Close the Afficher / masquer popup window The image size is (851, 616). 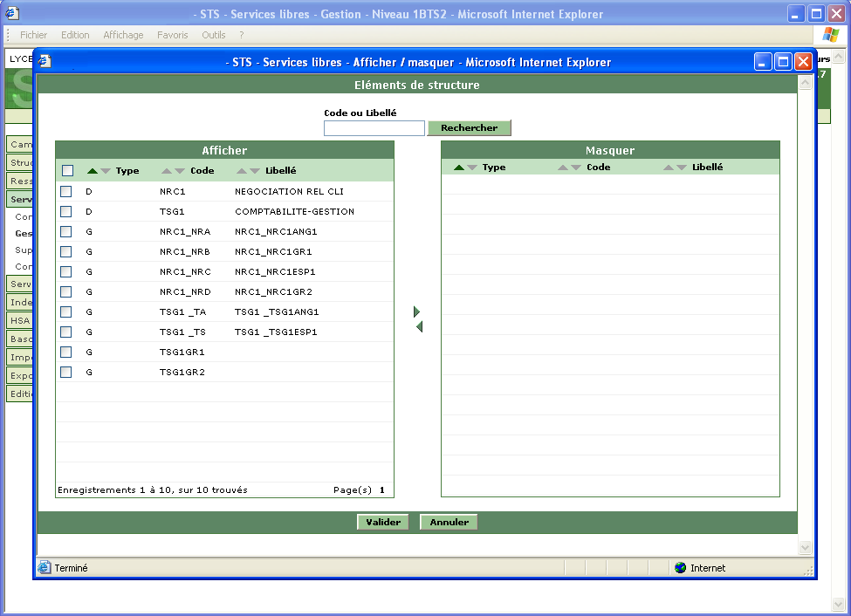point(803,62)
